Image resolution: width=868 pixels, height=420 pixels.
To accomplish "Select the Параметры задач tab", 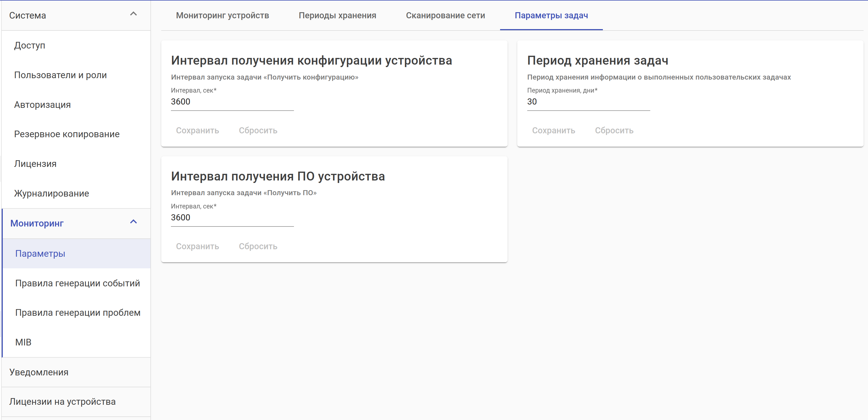I will pyautogui.click(x=551, y=16).
